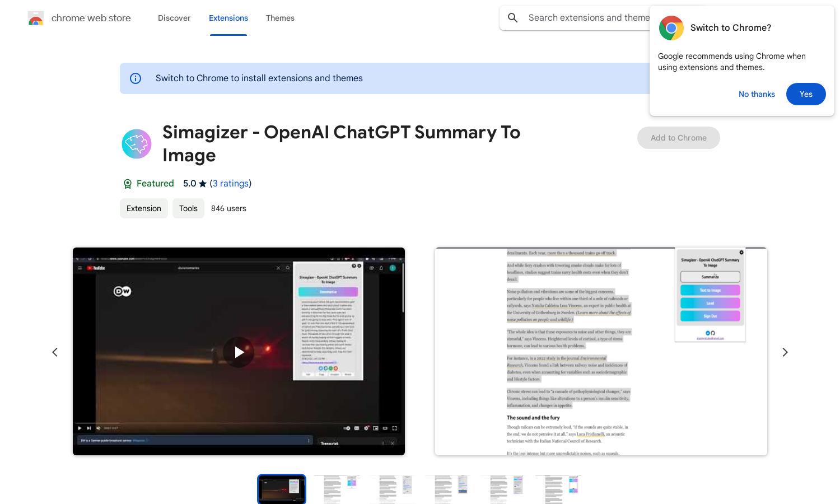
Task: Focus the search extensions and themes field
Action: 588,18
